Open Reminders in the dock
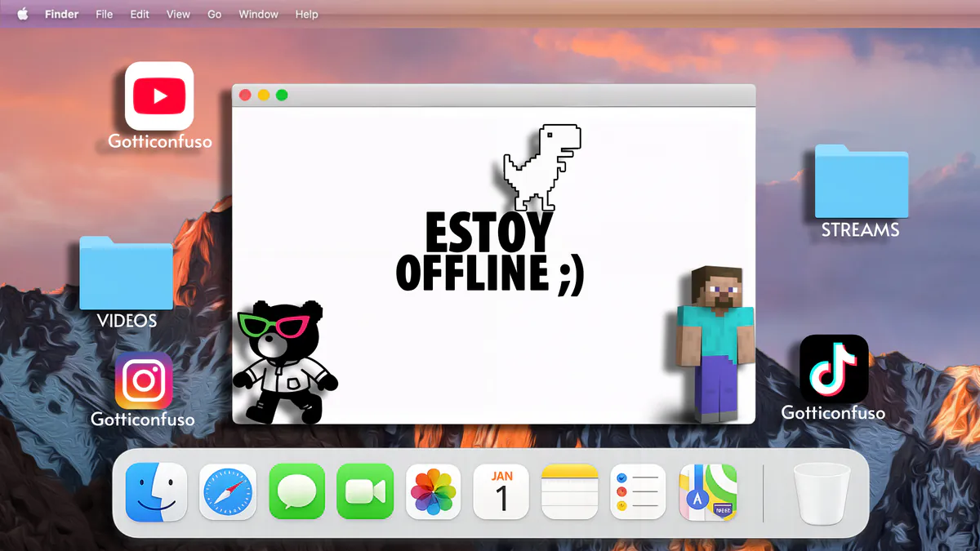This screenshot has height=551, width=980. [x=639, y=493]
